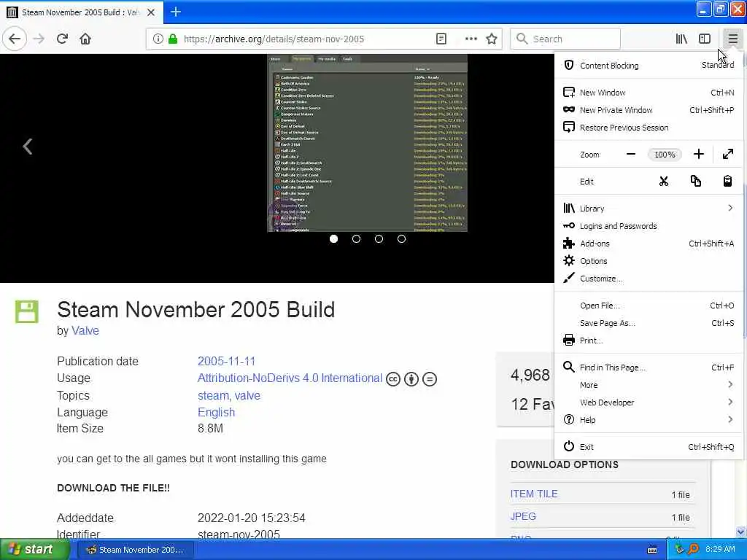
Task: Show previous carousel image arrow
Action: click(28, 146)
